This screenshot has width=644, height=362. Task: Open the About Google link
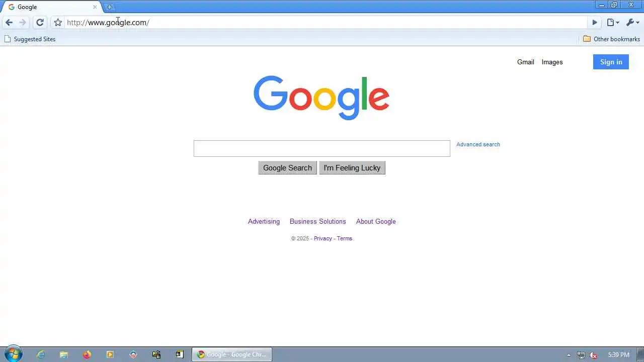[x=376, y=221]
